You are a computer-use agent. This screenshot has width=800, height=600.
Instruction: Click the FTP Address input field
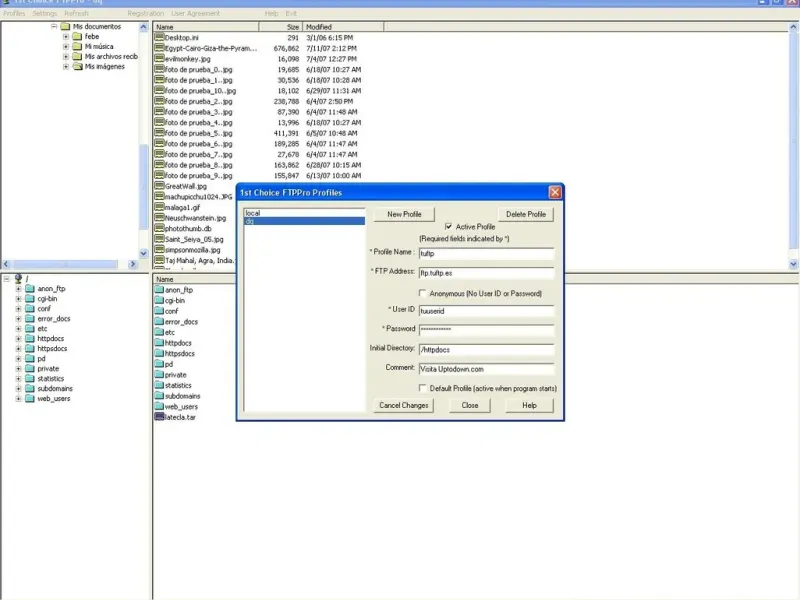pos(486,273)
